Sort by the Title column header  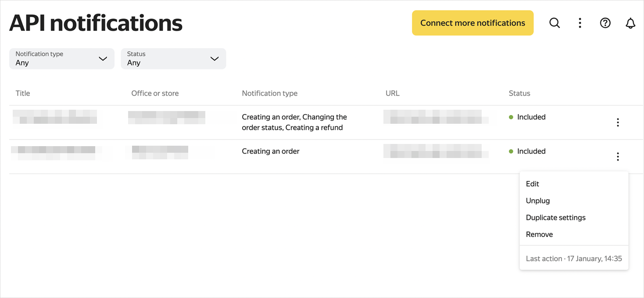point(22,93)
